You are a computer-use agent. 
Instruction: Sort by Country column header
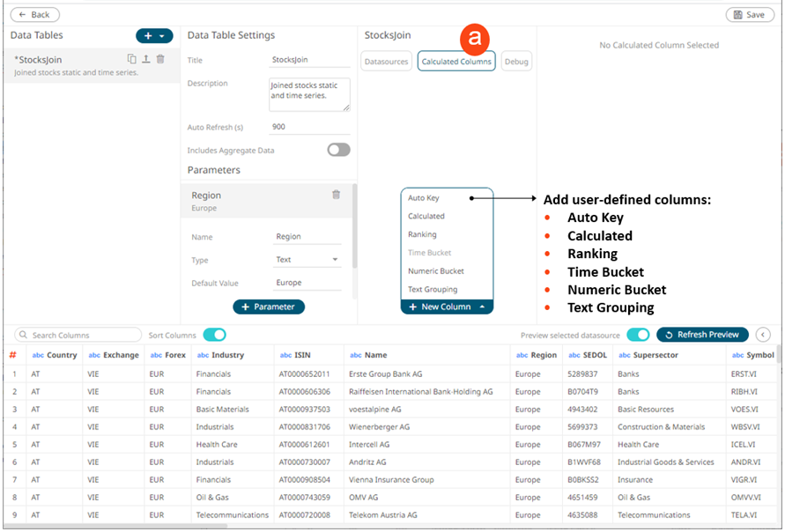coord(54,355)
